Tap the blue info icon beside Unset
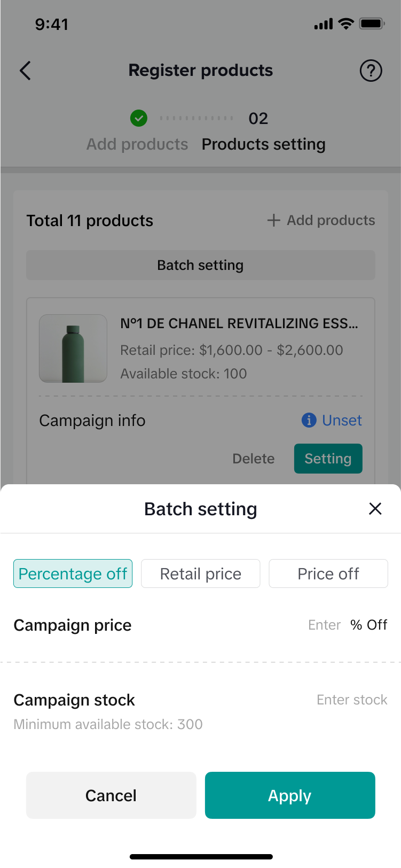The height and width of the screenshot is (868, 401). pyautogui.click(x=309, y=420)
